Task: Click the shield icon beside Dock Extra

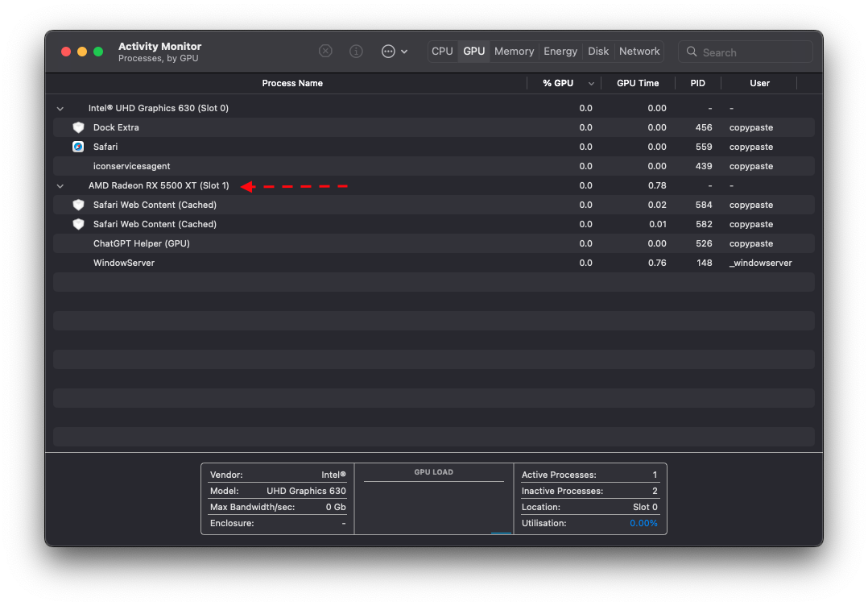Action: 78,127
